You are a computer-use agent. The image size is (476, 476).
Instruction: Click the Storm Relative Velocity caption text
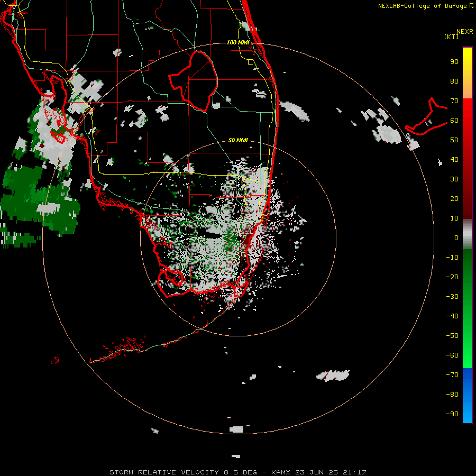pyautogui.click(x=237, y=472)
